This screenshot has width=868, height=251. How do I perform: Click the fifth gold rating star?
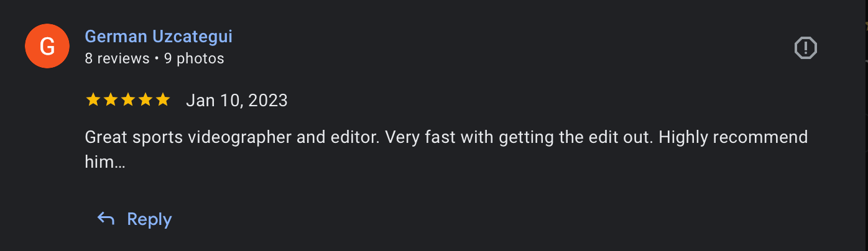click(162, 100)
